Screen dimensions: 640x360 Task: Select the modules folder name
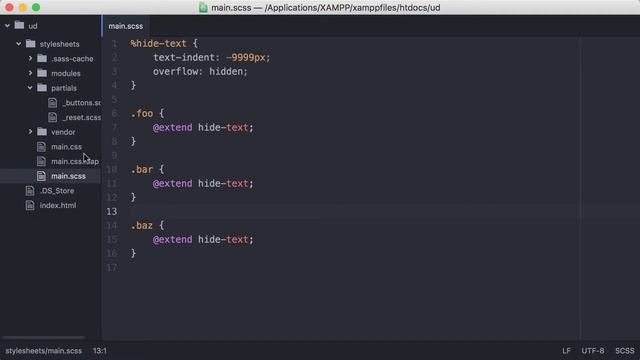(x=66, y=73)
